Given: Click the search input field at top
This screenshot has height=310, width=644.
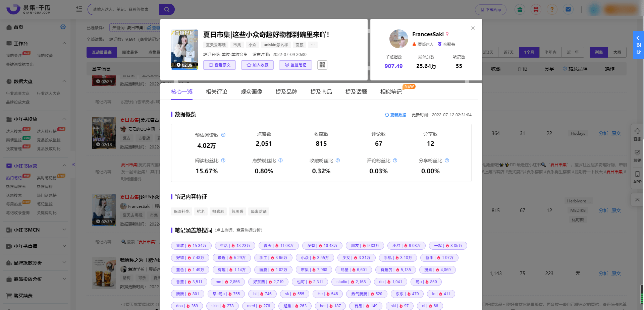Looking at the screenshot, I should pyautogui.click(x=123, y=9).
